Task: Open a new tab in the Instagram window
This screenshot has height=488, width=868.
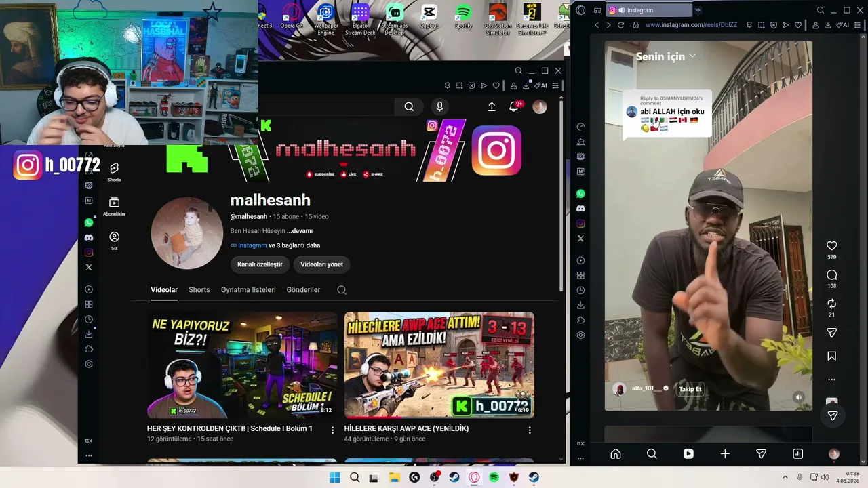Action: (698, 10)
